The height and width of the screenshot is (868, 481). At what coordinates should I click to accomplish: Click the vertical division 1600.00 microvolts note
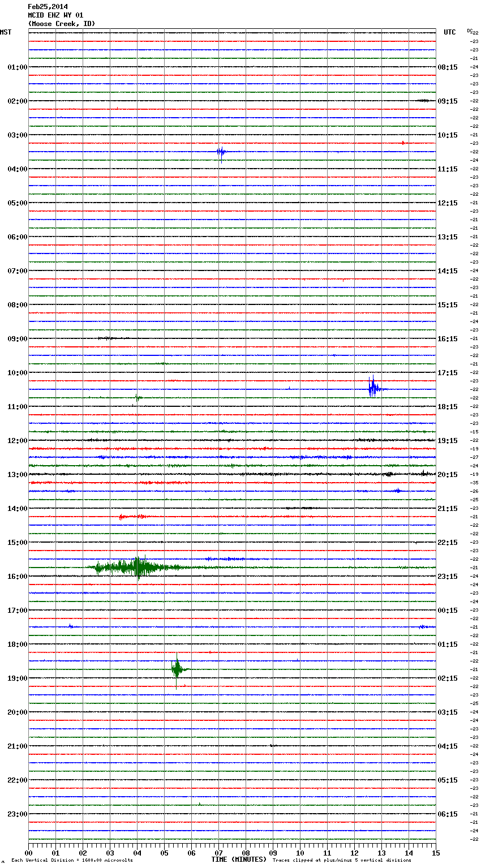[x=72, y=860]
